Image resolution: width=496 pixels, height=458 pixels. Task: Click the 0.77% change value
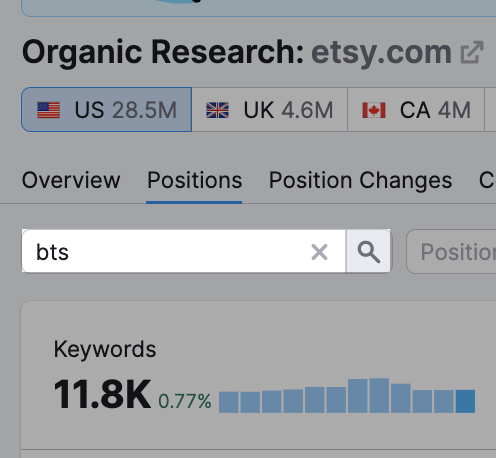(185, 401)
